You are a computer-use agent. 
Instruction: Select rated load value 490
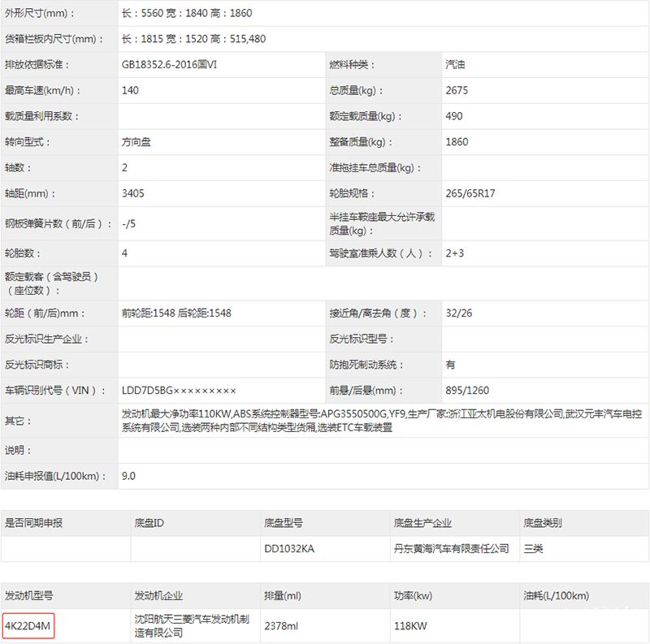tap(454, 116)
